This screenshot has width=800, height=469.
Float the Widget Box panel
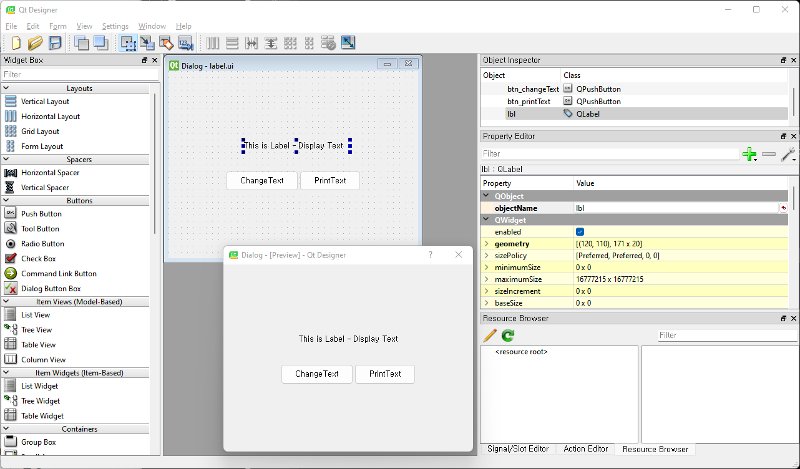[x=144, y=60]
